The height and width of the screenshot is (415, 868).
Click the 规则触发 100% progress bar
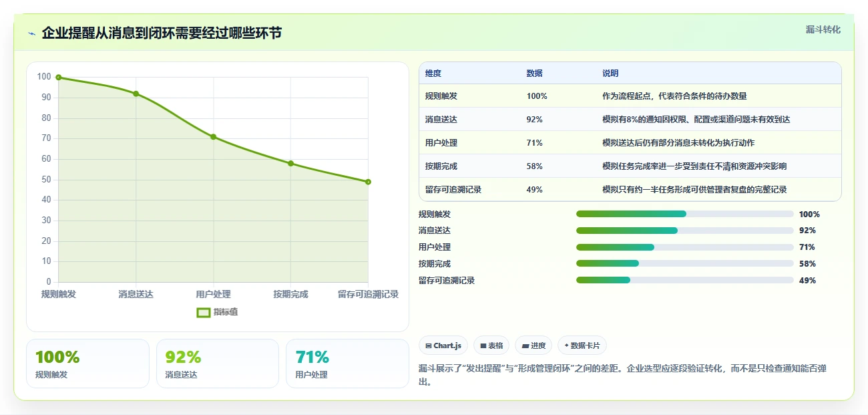coord(684,214)
